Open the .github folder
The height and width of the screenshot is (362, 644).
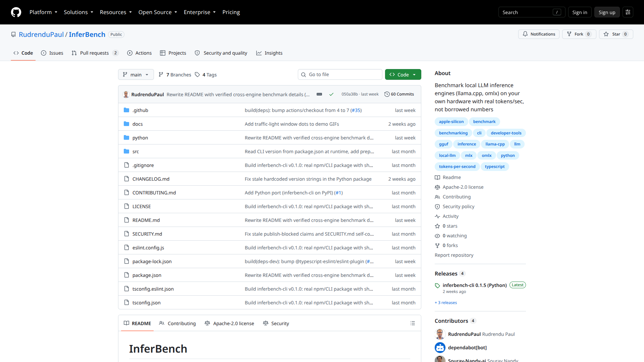click(x=140, y=110)
